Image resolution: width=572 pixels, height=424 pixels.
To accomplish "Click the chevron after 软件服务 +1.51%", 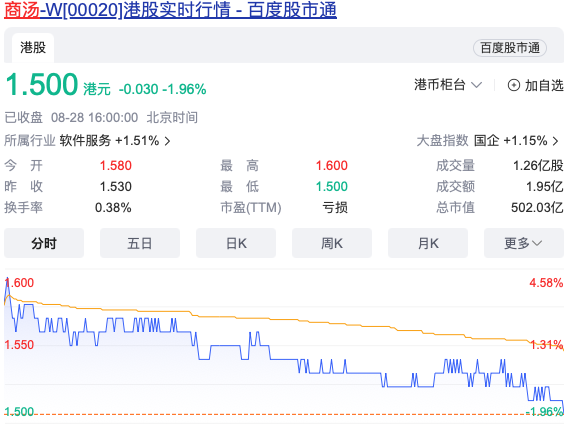I will (x=167, y=141).
